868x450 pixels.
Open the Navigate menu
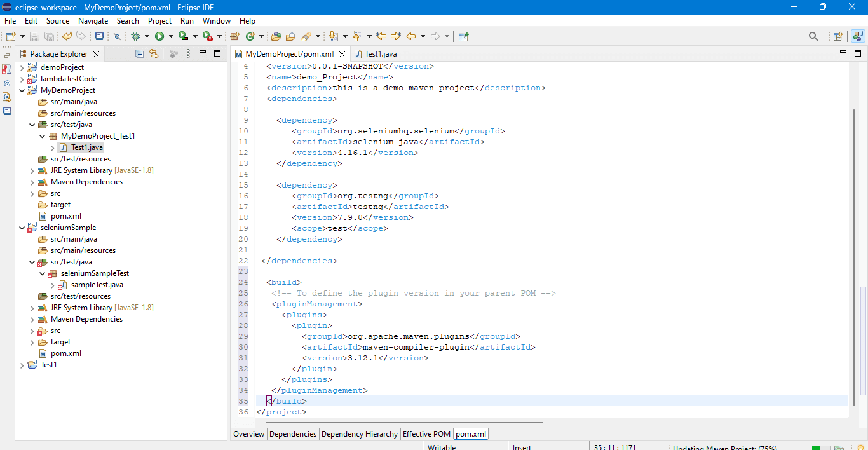(x=93, y=21)
